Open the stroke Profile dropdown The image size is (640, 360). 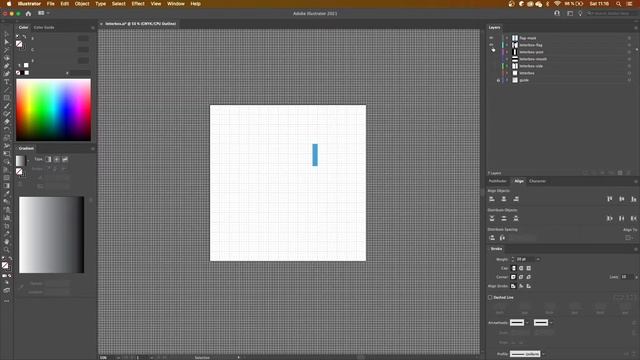coord(544,354)
